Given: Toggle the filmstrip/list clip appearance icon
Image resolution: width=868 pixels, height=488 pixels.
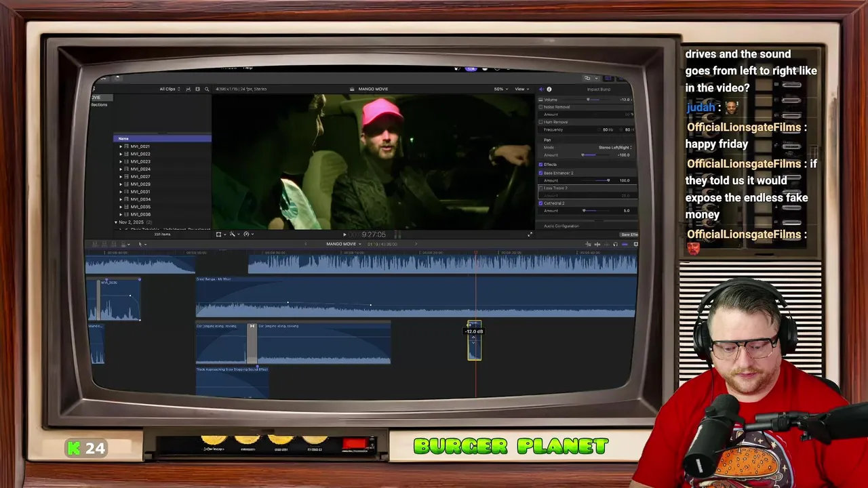Looking at the screenshot, I should tap(197, 89).
